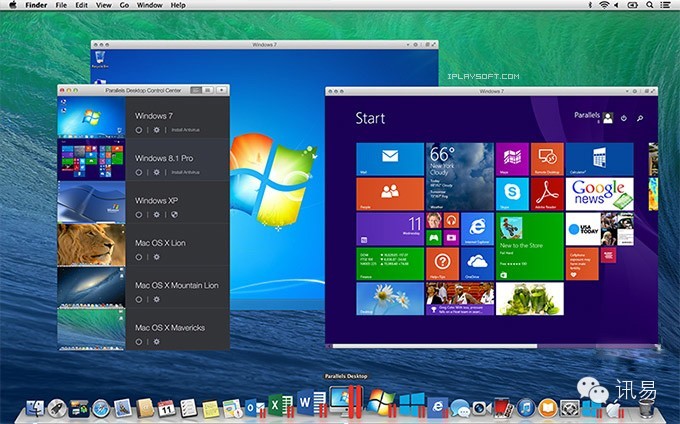Click Install Antivirus link under Windows 7
The height and width of the screenshot is (424, 680).
tap(185, 130)
